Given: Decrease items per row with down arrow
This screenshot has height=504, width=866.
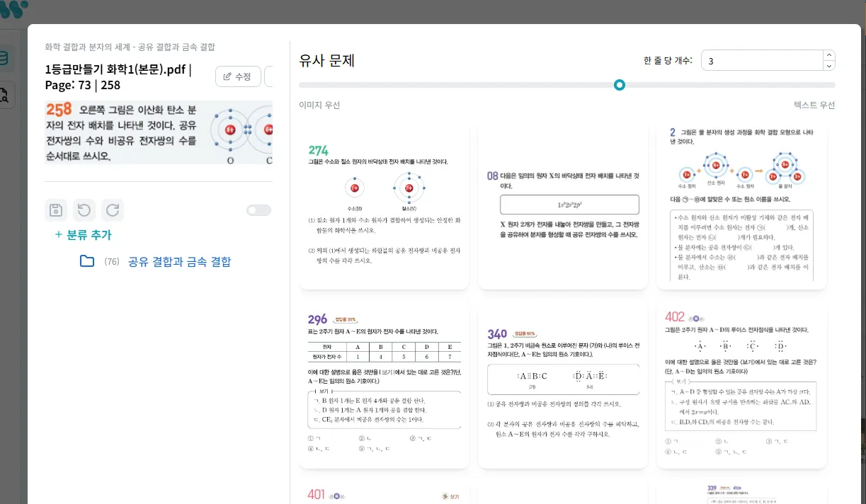Looking at the screenshot, I should (x=829, y=66).
